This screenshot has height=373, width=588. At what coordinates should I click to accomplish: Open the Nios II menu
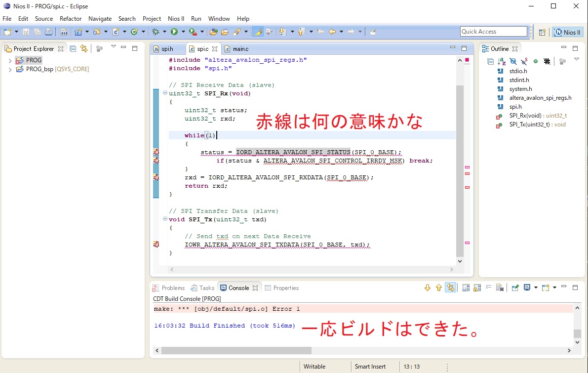pyautogui.click(x=176, y=19)
